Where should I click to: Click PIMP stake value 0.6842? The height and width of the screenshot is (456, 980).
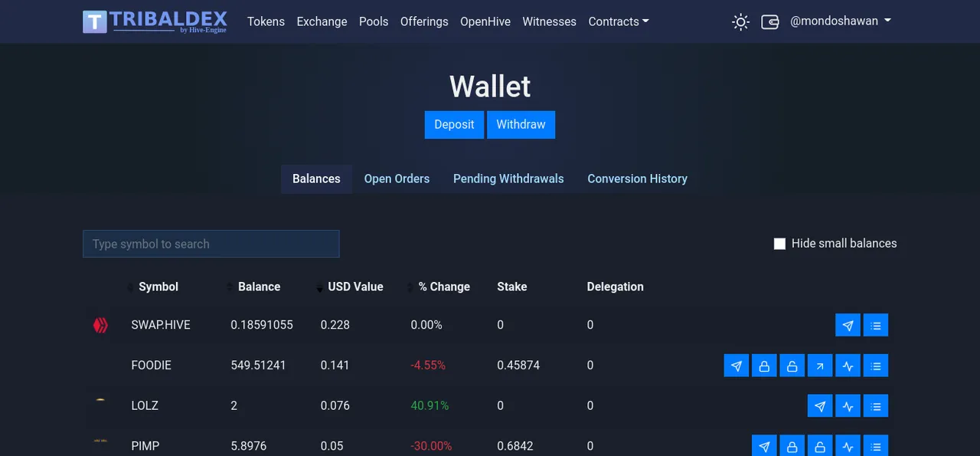[x=515, y=446]
